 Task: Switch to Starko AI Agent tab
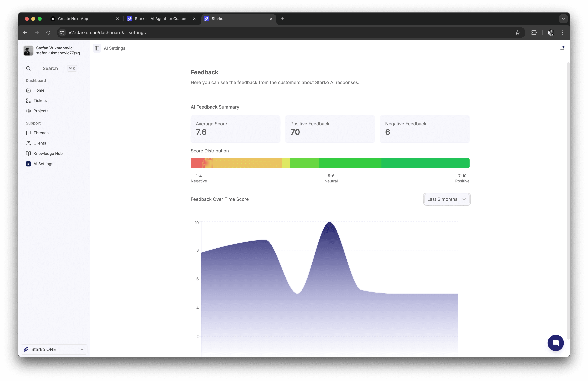[161, 19]
